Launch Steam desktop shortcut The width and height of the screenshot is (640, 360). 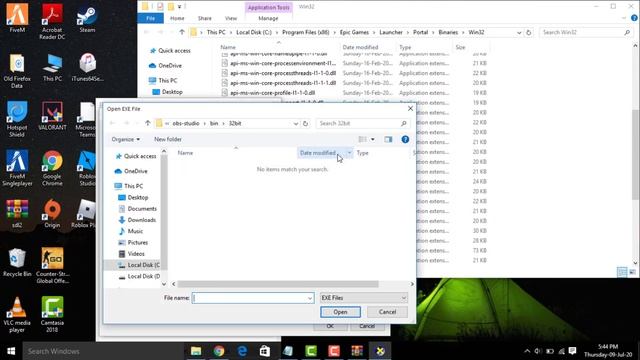tap(87, 18)
